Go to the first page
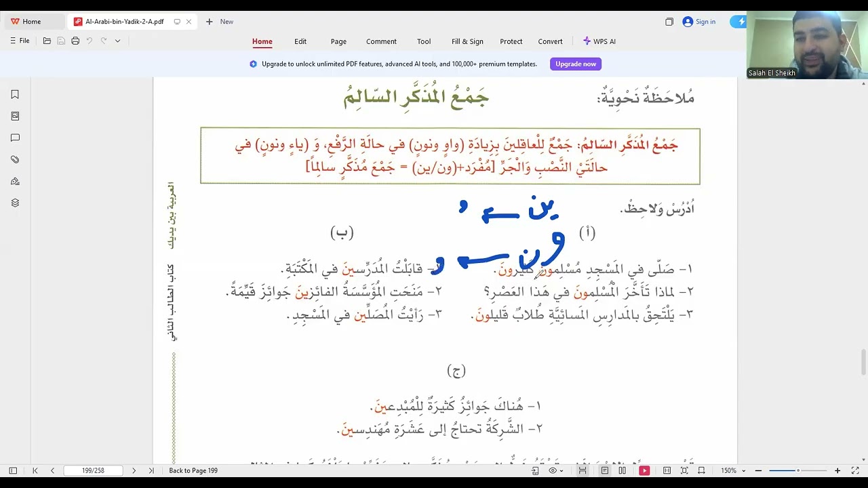 click(x=35, y=470)
